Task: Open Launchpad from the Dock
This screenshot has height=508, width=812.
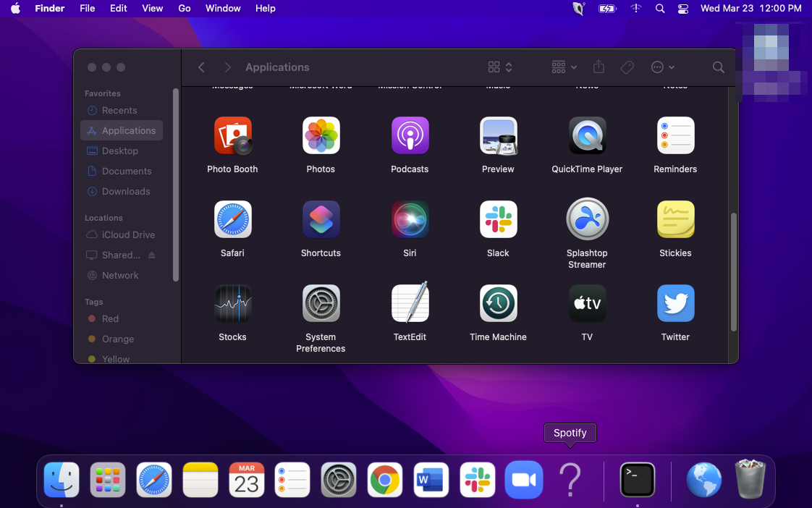Action: click(108, 480)
